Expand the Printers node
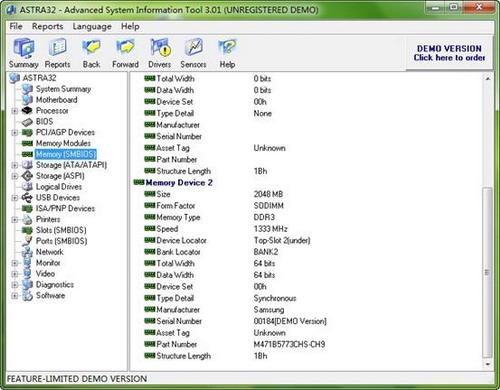This screenshot has width=500, height=390. (x=14, y=219)
